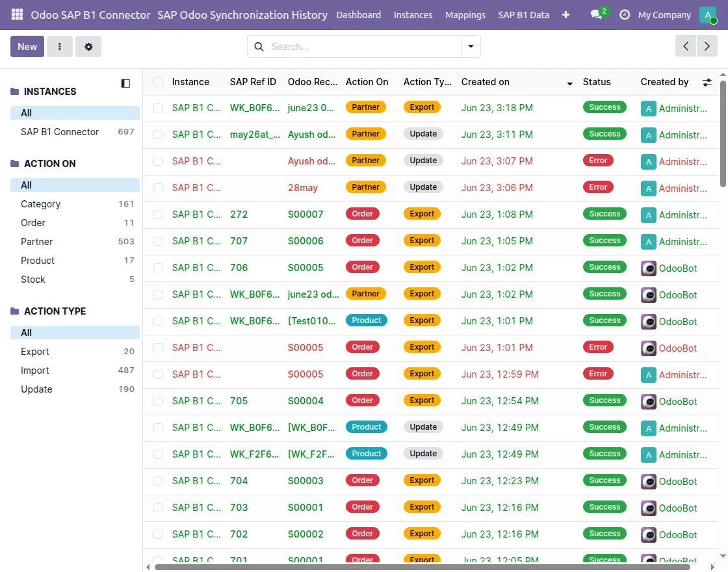This screenshot has height=572, width=728.
Task: Click Odoo record S00002 cell
Action: point(305,534)
